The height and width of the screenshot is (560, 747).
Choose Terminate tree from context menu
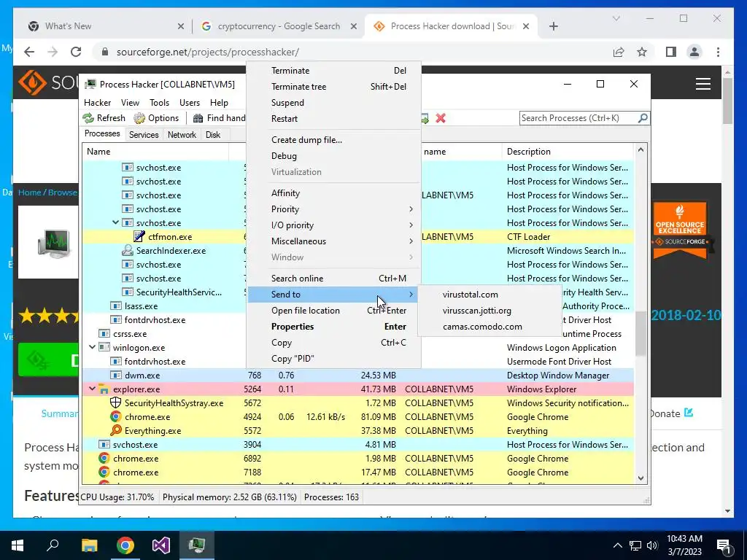click(333, 87)
